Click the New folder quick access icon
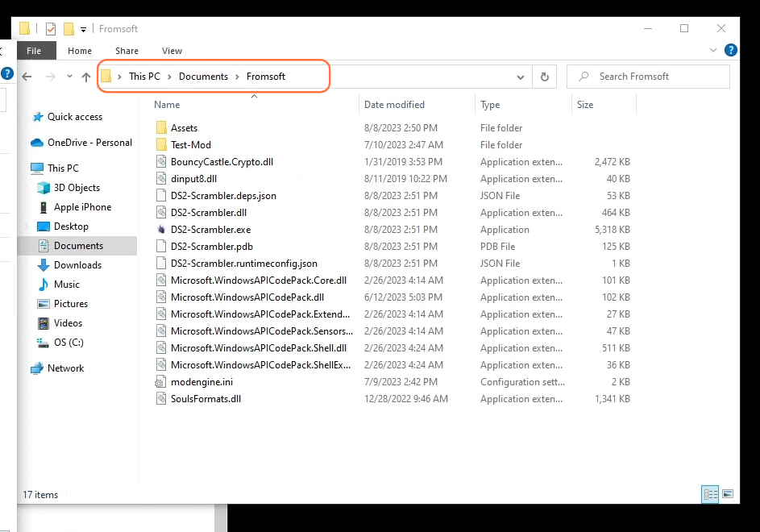Screen dimensions: 760x532 [69, 29]
